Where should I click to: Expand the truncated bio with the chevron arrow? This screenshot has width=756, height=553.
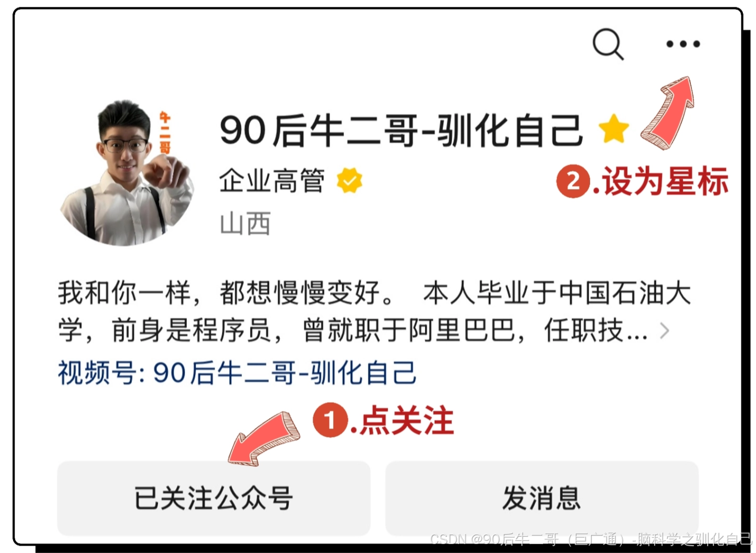(665, 331)
